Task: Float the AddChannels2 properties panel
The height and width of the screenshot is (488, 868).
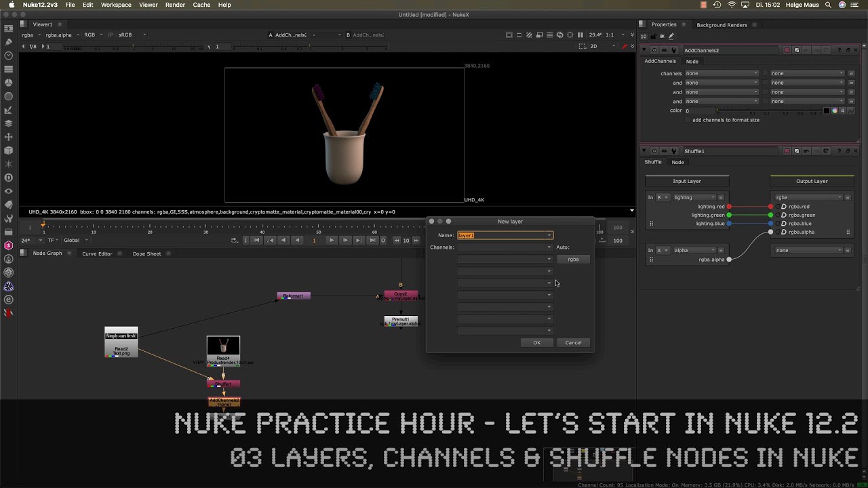Action: pyautogui.click(x=848, y=50)
